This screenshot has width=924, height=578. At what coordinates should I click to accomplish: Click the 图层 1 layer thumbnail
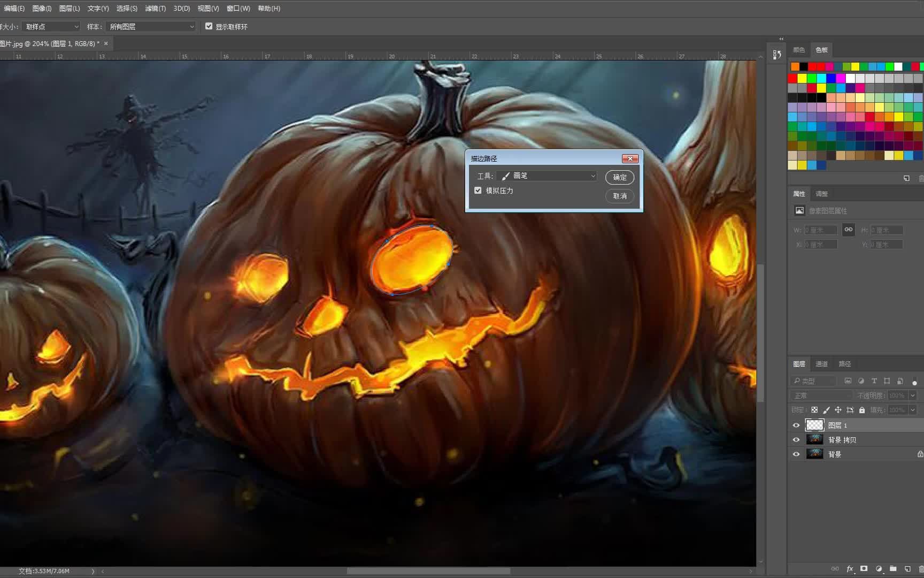point(814,425)
